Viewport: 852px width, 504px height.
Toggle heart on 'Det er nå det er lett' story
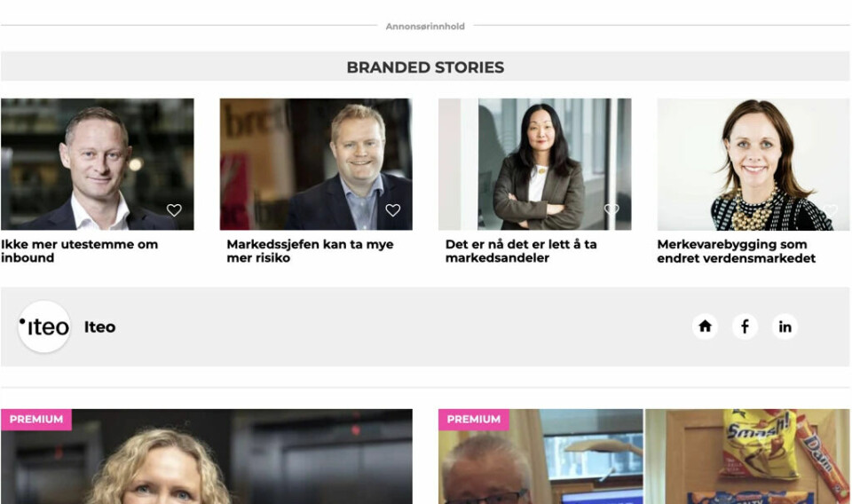click(x=611, y=209)
